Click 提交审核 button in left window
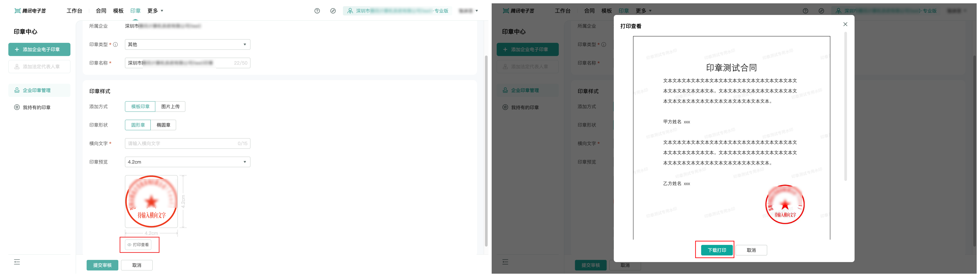The width and height of the screenshot is (980, 277). click(102, 265)
